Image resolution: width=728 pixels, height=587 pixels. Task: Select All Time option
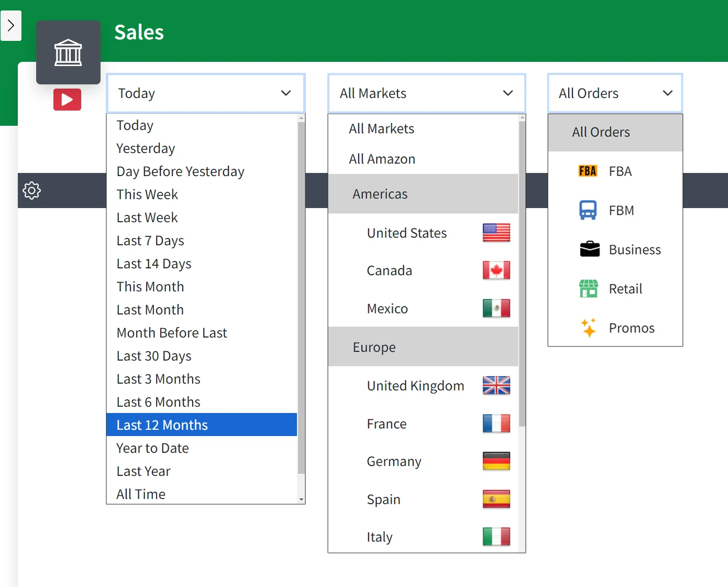202,494
